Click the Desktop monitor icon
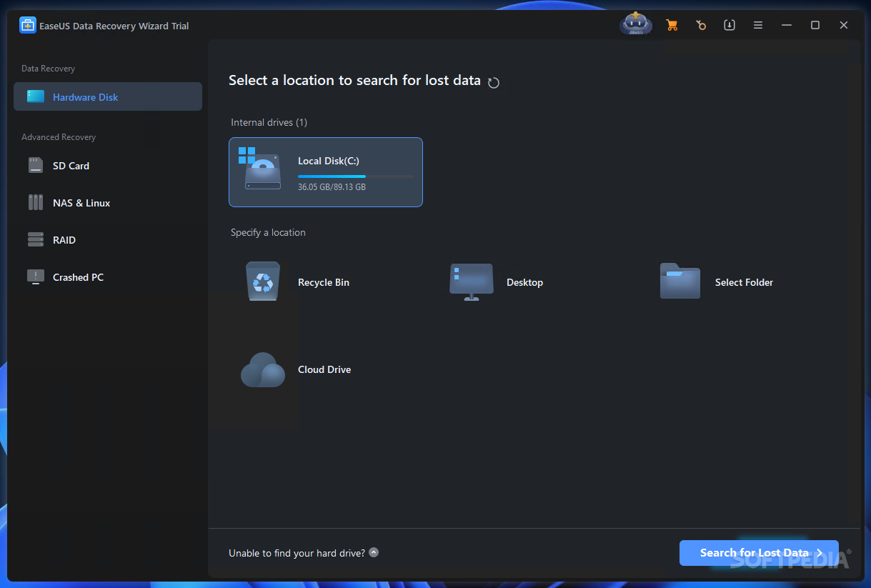The width and height of the screenshot is (871, 588). pos(472,281)
